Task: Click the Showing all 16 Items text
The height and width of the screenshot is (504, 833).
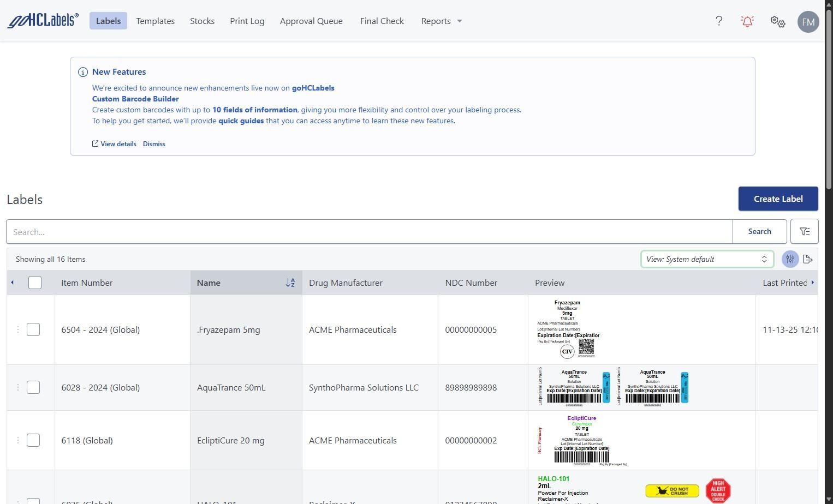Action: 50,259
